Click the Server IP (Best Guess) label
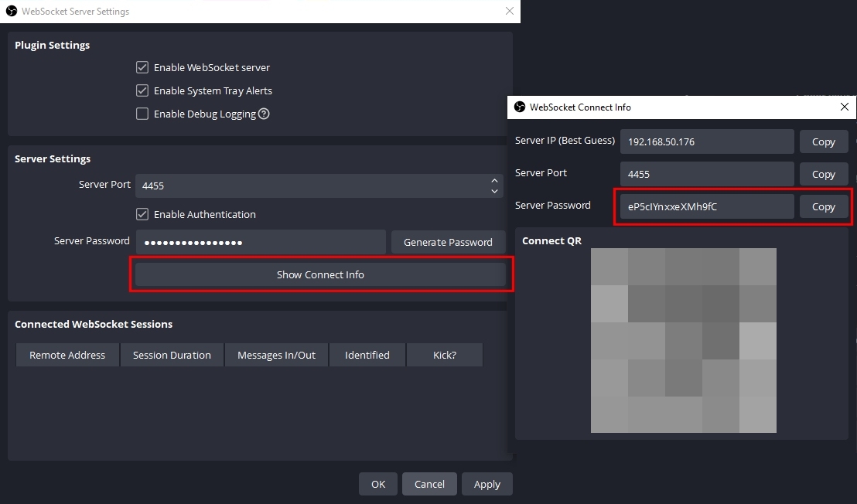Image resolution: width=857 pixels, height=504 pixels. coord(565,141)
